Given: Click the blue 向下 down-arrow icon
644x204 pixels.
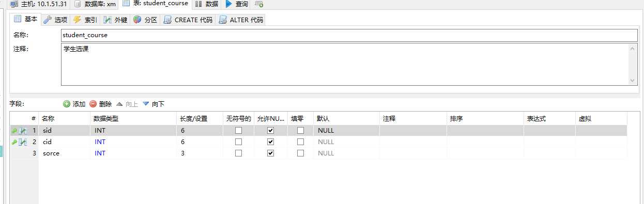Looking at the screenshot, I should coord(146,104).
